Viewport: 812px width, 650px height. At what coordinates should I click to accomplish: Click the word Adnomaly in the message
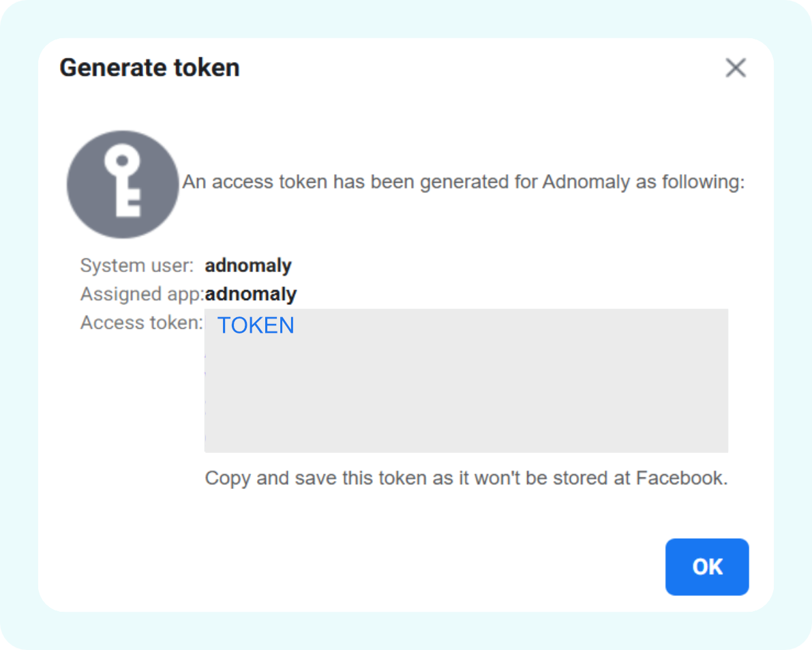tap(586, 183)
